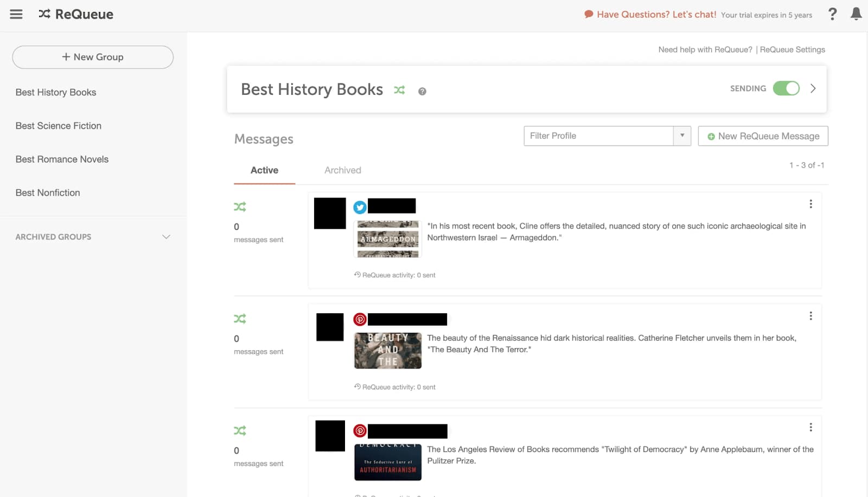Expand group details with the right chevron
Image resolution: width=868 pixels, height=497 pixels.
click(x=813, y=88)
